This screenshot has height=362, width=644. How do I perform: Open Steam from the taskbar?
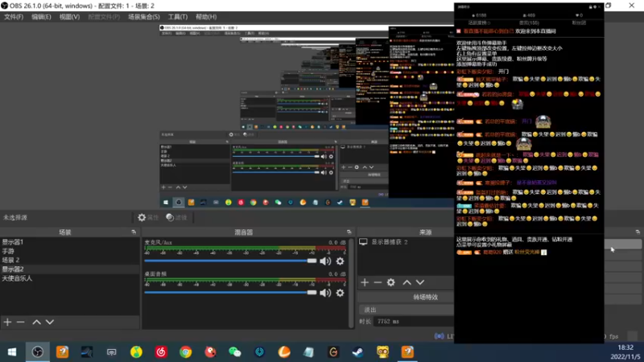pyautogui.click(x=358, y=352)
